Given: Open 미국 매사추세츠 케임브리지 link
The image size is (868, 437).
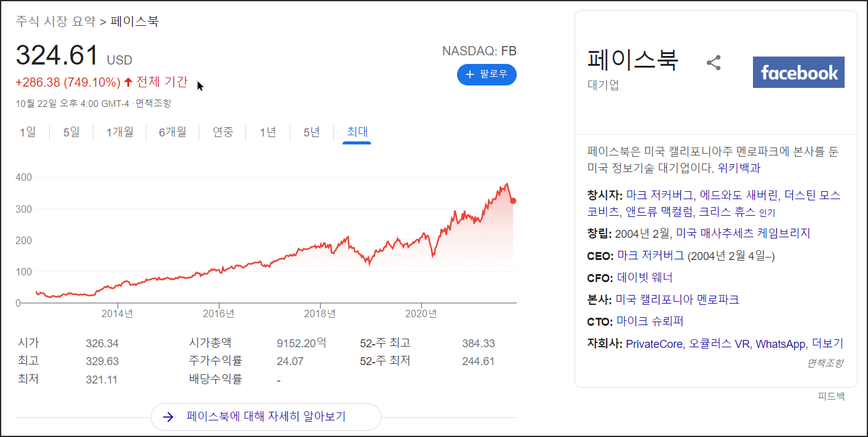Looking at the screenshot, I should coord(743,233).
